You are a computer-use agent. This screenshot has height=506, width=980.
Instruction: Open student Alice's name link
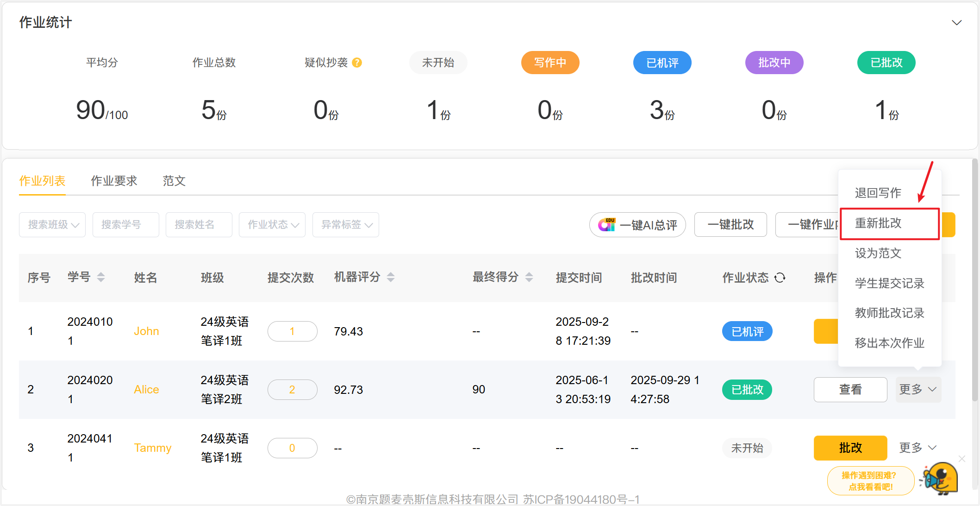146,390
